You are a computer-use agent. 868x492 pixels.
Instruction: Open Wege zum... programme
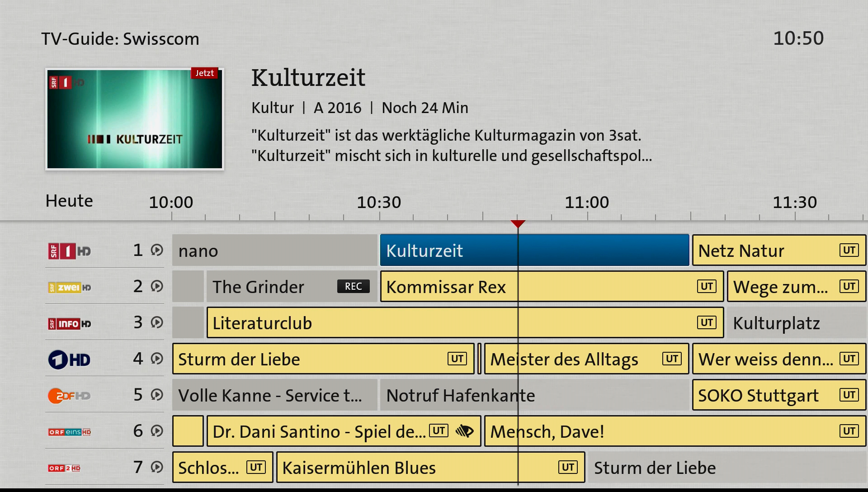coord(797,286)
